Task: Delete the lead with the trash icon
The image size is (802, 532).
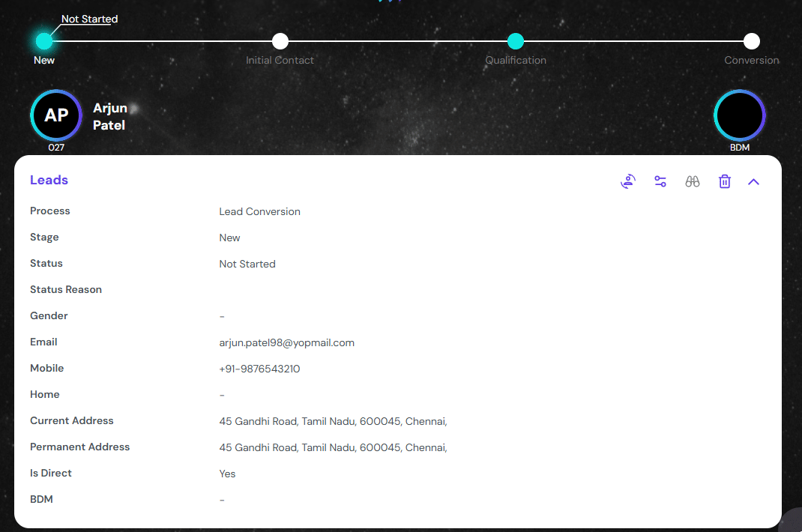Action: click(724, 181)
